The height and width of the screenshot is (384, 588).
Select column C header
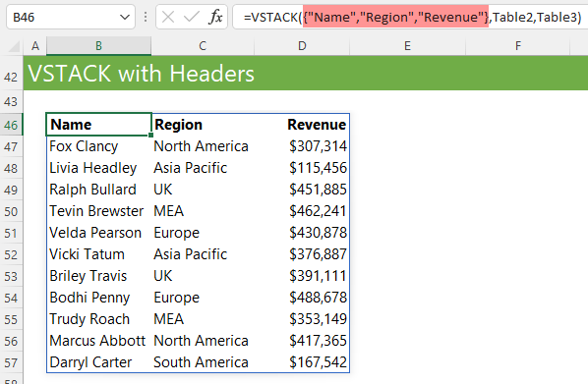point(203,46)
